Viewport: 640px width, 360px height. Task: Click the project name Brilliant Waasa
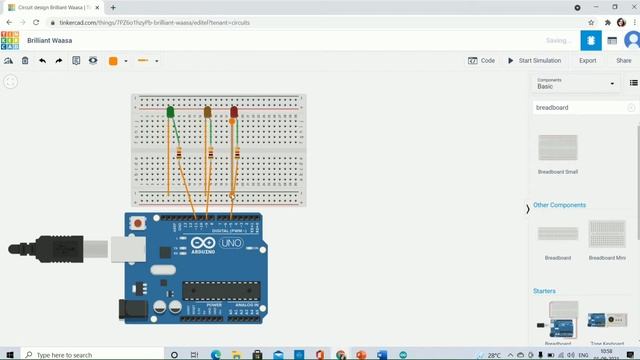49,40
